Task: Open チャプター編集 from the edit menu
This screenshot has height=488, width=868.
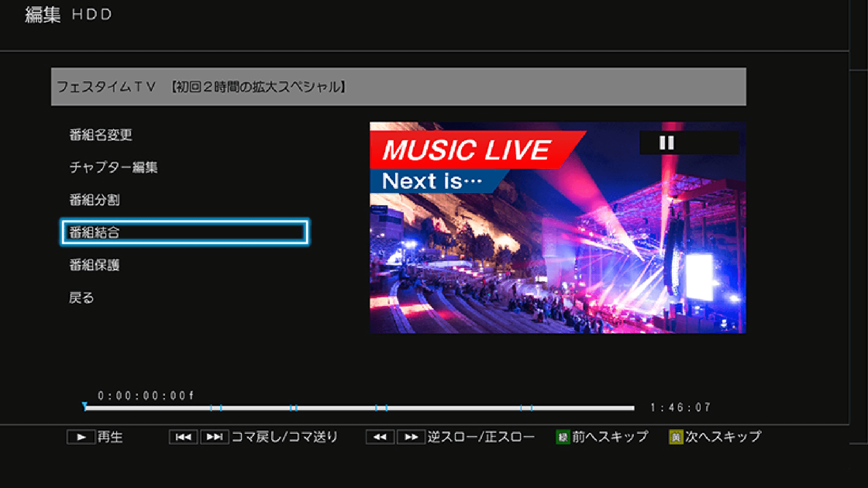Action: click(x=113, y=167)
